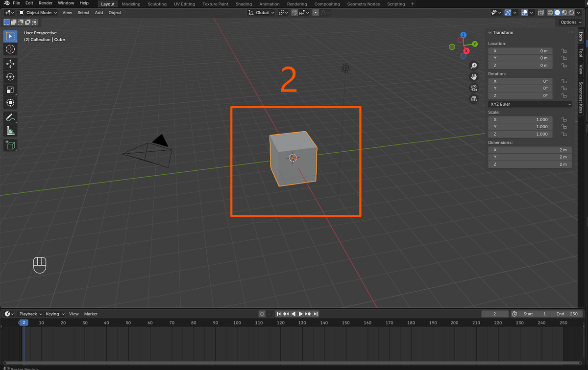Open pivot point dropdown

(x=284, y=13)
